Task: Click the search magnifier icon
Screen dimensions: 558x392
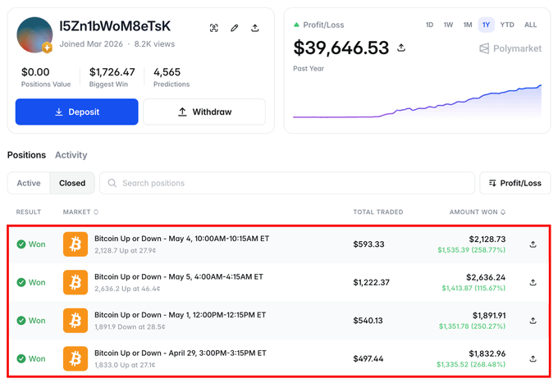Action: (112, 183)
